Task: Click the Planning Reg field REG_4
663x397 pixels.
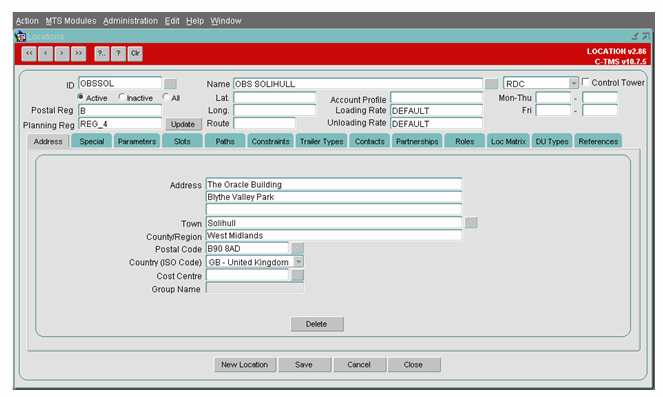Action: point(120,124)
